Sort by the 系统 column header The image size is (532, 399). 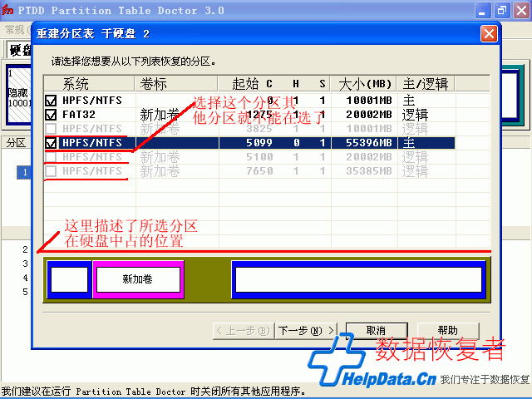[x=89, y=84]
